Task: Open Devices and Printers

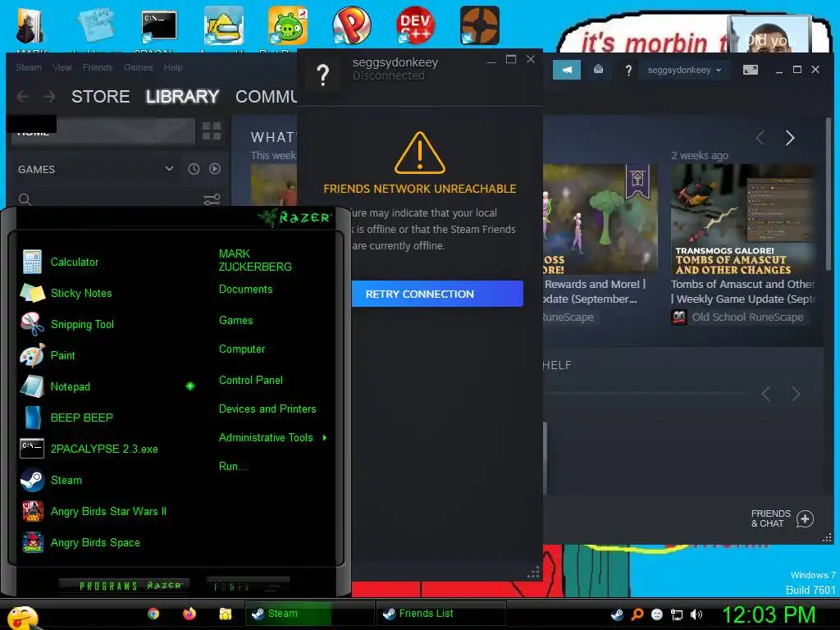Action: [x=267, y=409]
